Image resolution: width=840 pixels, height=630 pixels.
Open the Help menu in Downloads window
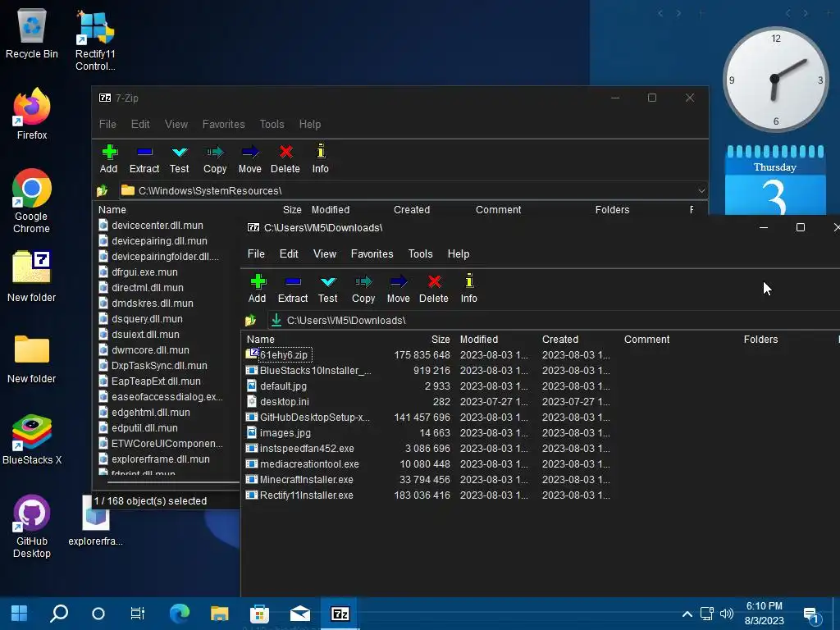point(459,254)
